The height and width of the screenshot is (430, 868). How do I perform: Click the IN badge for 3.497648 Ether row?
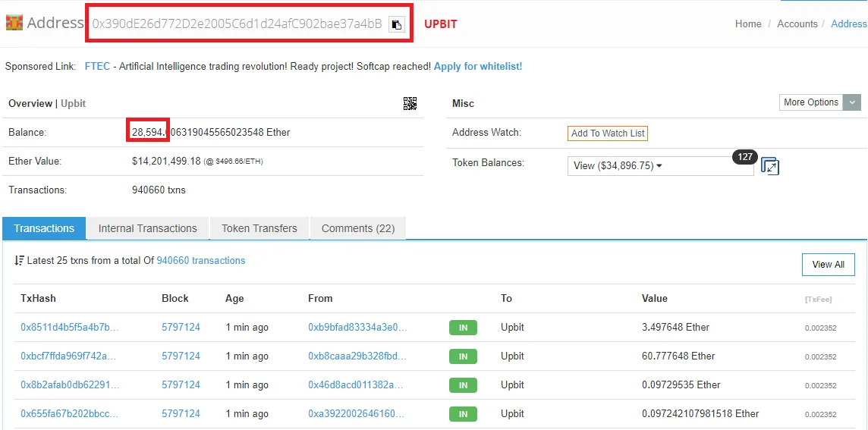pyautogui.click(x=463, y=328)
